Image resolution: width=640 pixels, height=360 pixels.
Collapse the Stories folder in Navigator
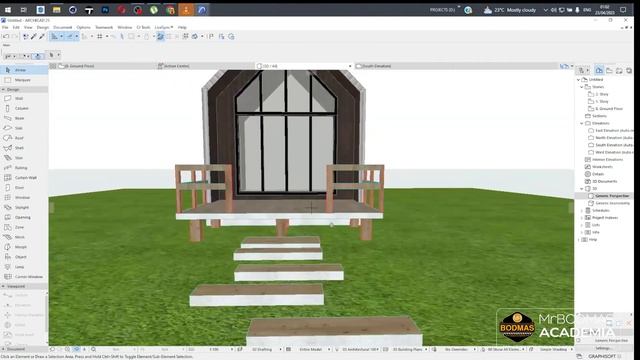pos(582,87)
